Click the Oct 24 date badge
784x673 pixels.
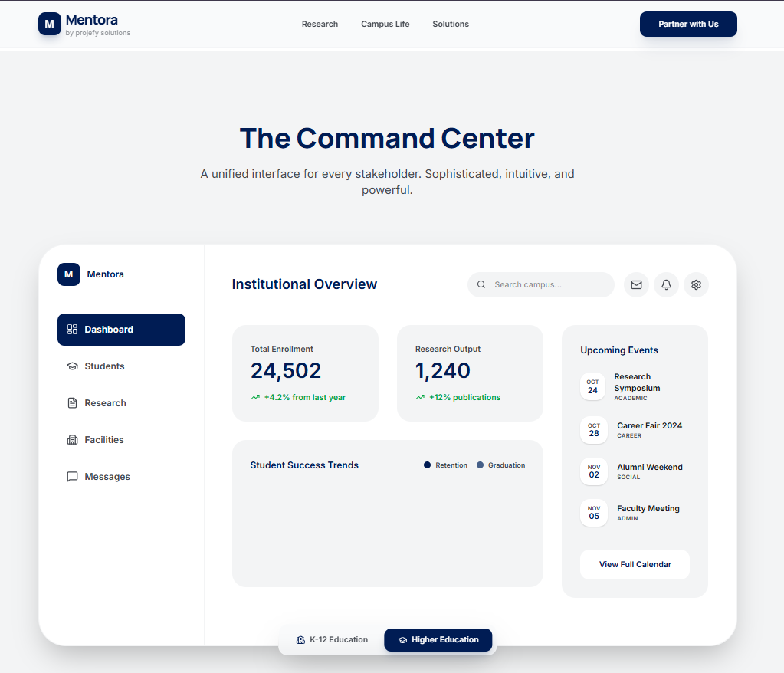tap(593, 386)
